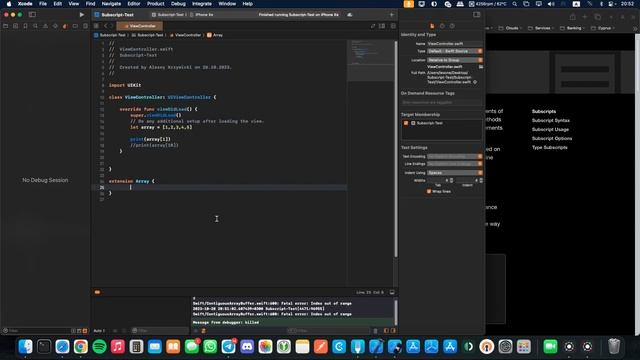Adjust the Tab width stepper
The width and height of the screenshot is (640, 360).
[x=451, y=180]
